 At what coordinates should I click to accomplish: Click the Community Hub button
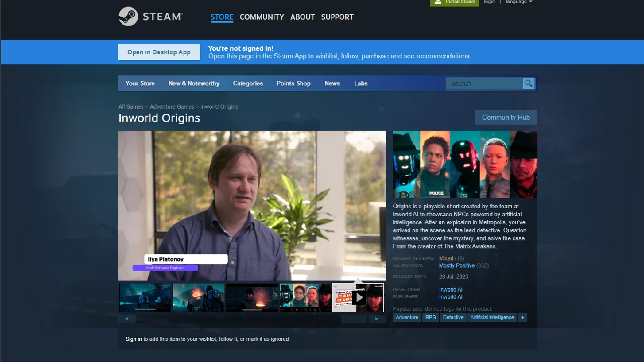pyautogui.click(x=506, y=118)
